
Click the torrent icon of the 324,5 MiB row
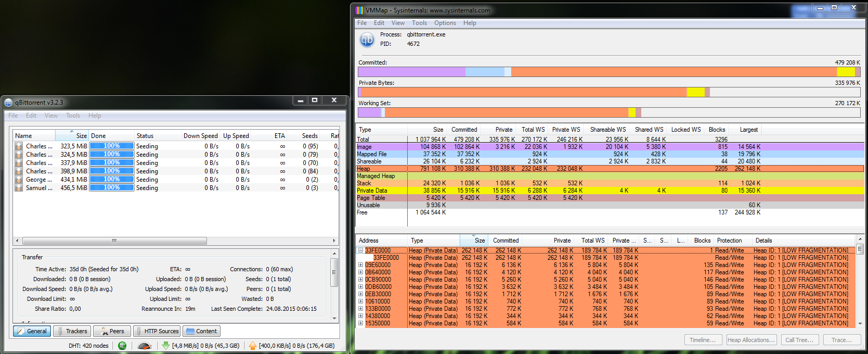point(19,155)
